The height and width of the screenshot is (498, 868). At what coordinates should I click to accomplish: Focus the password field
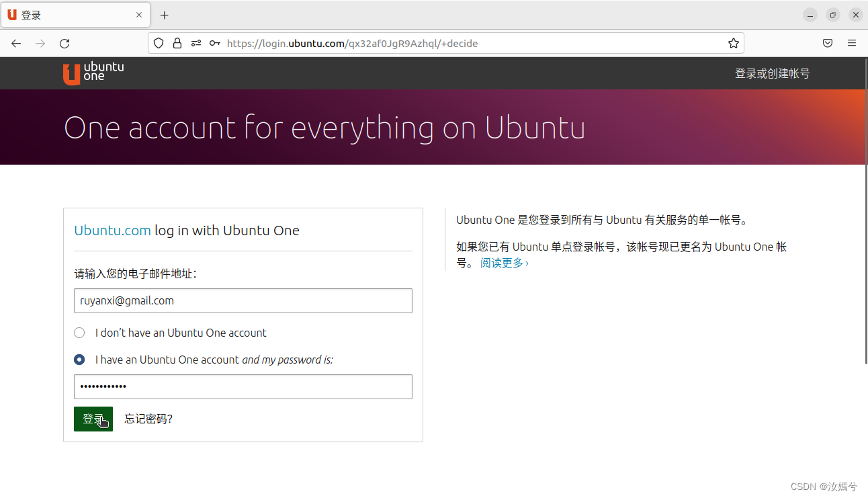pyautogui.click(x=243, y=386)
